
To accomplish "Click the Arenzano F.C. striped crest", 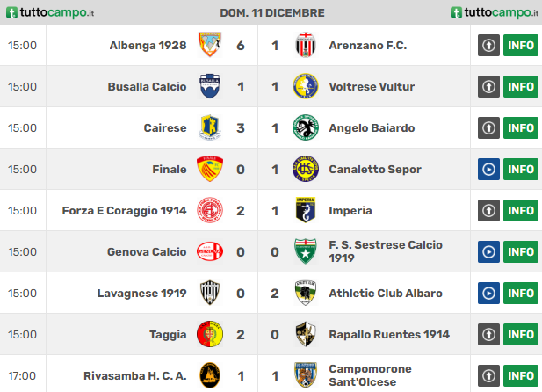I will pyautogui.click(x=306, y=45).
